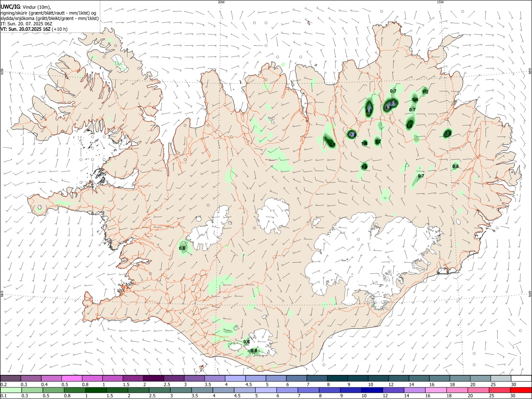532x399 pixels.
Task: Pick light gray top-row swatch between 25 and 30
Action: pyautogui.click(x=501, y=378)
